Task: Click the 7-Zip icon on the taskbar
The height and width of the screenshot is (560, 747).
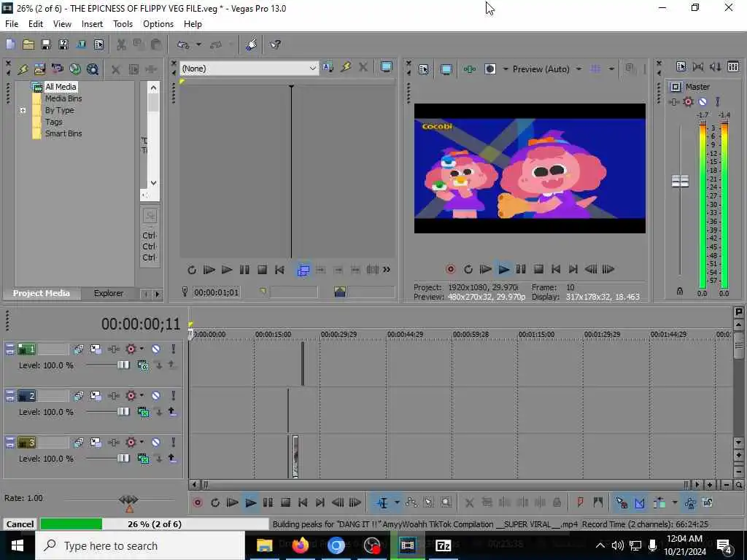Action: coord(443,545)
